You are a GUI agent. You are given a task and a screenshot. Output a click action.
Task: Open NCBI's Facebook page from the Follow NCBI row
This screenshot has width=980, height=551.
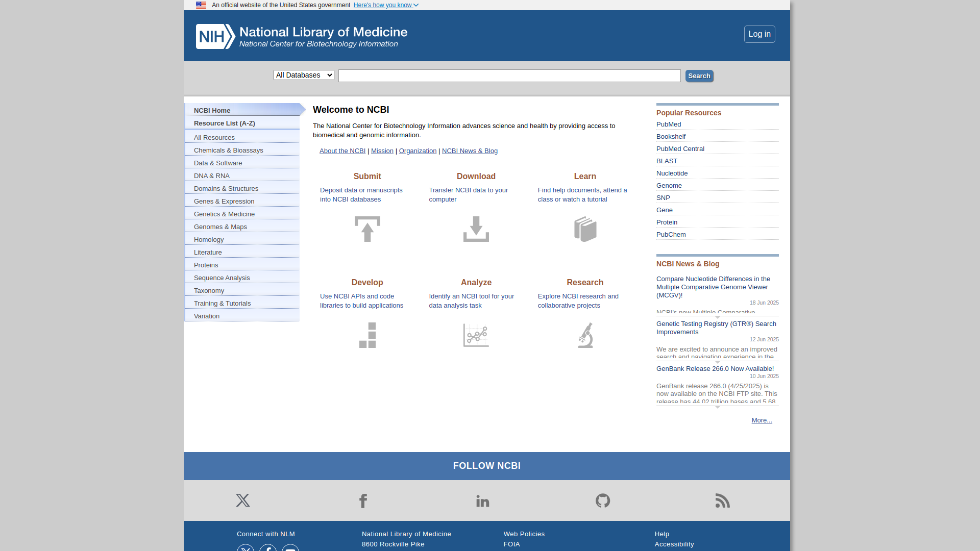click(363, 500)
